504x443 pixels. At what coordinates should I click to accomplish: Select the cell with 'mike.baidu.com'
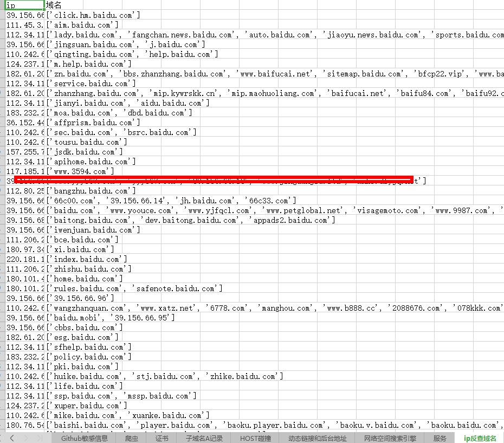[127, 415]
